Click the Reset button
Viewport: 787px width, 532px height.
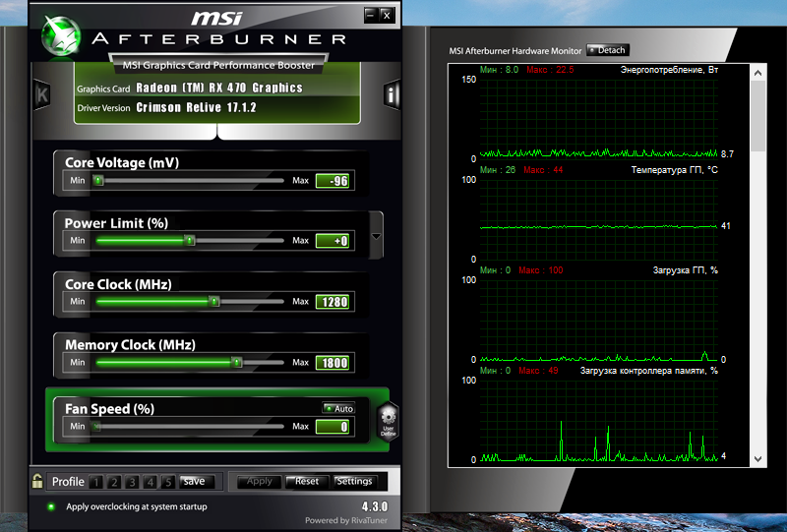point(307,481)
